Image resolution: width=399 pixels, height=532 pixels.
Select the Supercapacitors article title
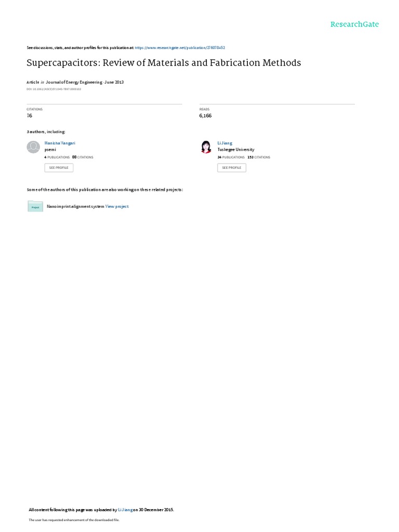point(164,63)
